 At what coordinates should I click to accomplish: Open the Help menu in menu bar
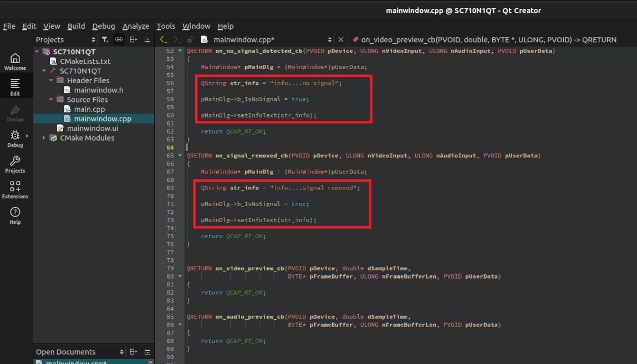point(226,26)
